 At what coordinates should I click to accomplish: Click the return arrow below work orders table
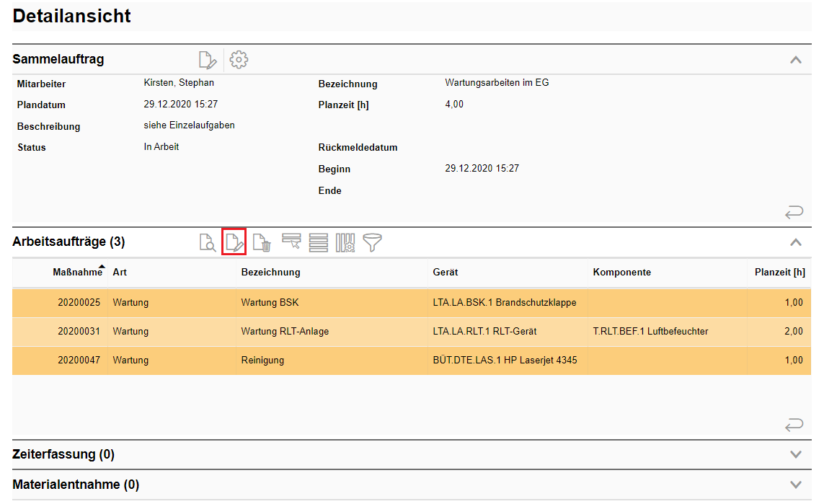coord(794,425)
